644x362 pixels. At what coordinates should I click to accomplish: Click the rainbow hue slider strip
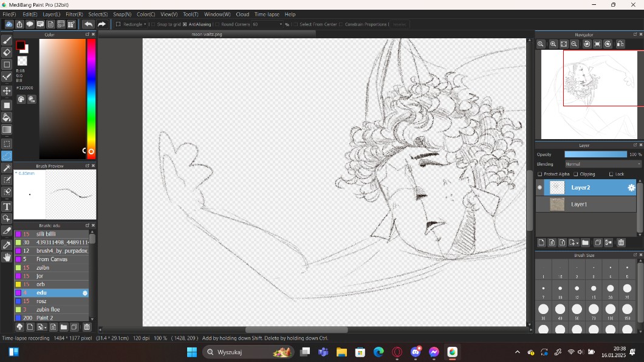(91, 97)
